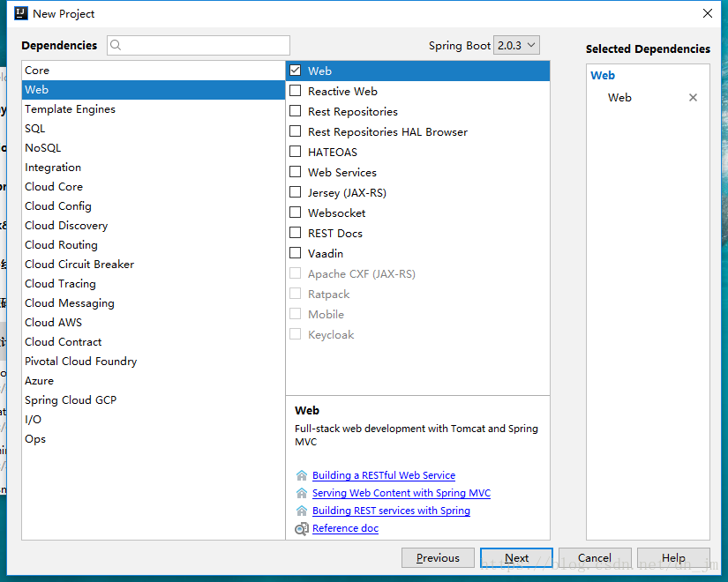This screenshot has height=582, width=728.
Task: Tick the REST Docs checkbox
Action: 296,233
